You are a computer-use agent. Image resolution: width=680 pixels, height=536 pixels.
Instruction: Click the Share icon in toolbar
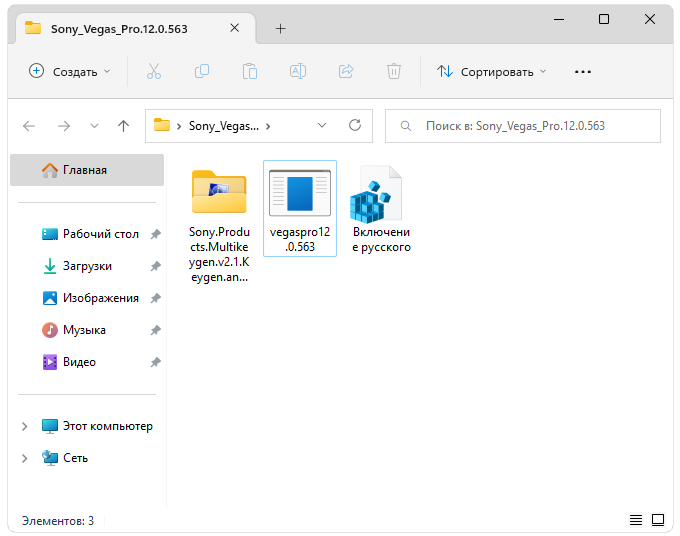click(346, 71)
